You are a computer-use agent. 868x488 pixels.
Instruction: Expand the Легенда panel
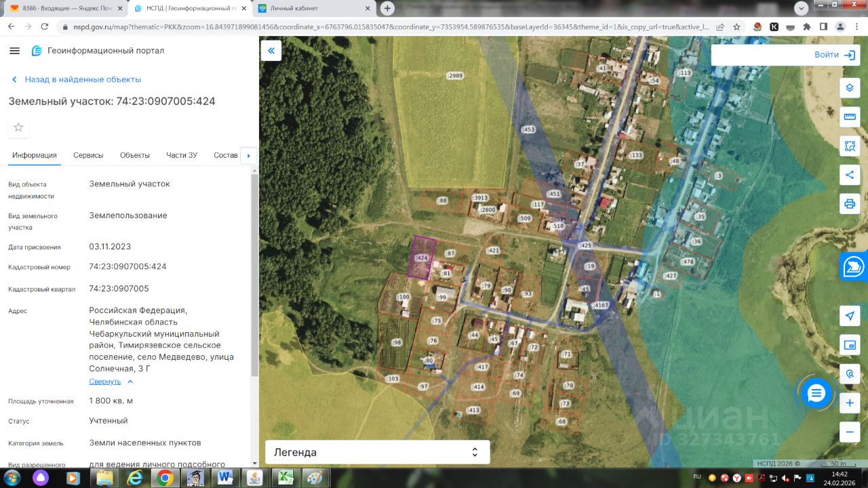[x=377, y=452]
